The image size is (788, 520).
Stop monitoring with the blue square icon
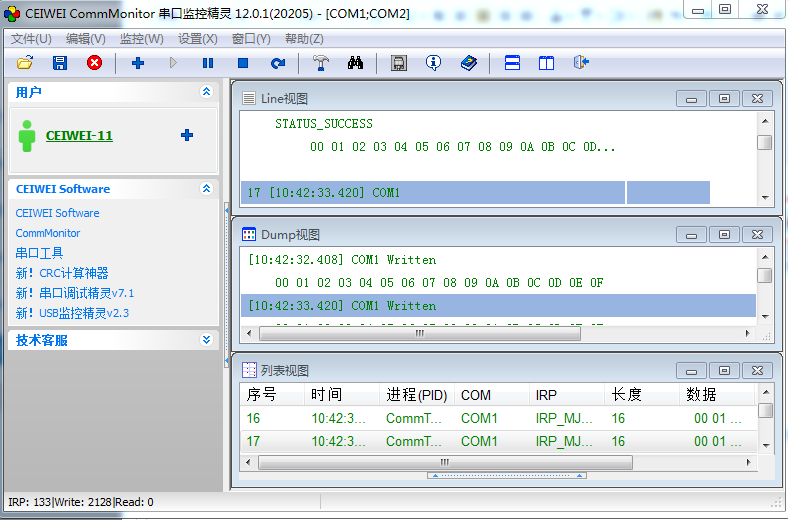243,63
